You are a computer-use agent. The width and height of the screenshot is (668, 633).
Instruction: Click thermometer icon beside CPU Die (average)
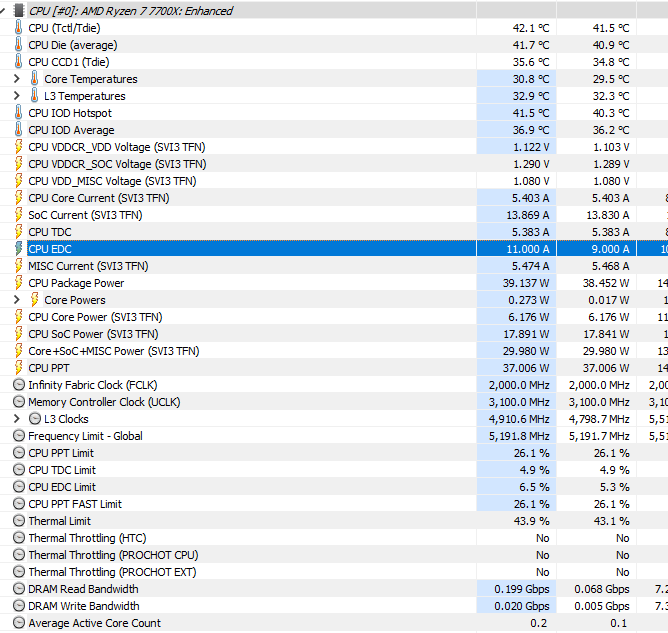[x=18, y=45]
